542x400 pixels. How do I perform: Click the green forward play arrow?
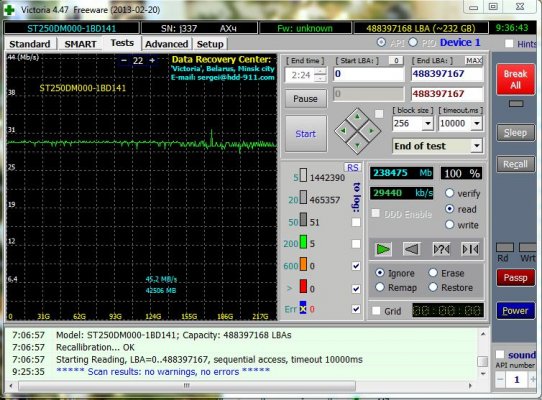383,249
